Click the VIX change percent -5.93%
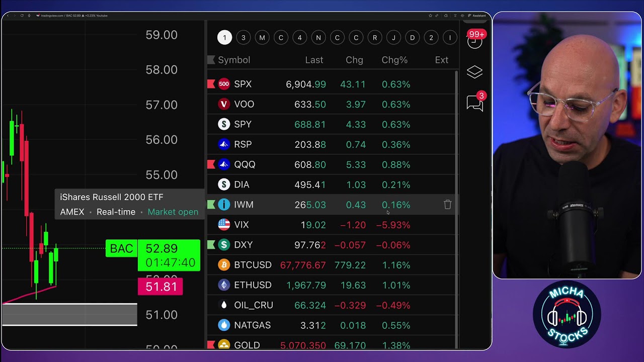Viewport: 644px width, 362px height. [393, 225]
